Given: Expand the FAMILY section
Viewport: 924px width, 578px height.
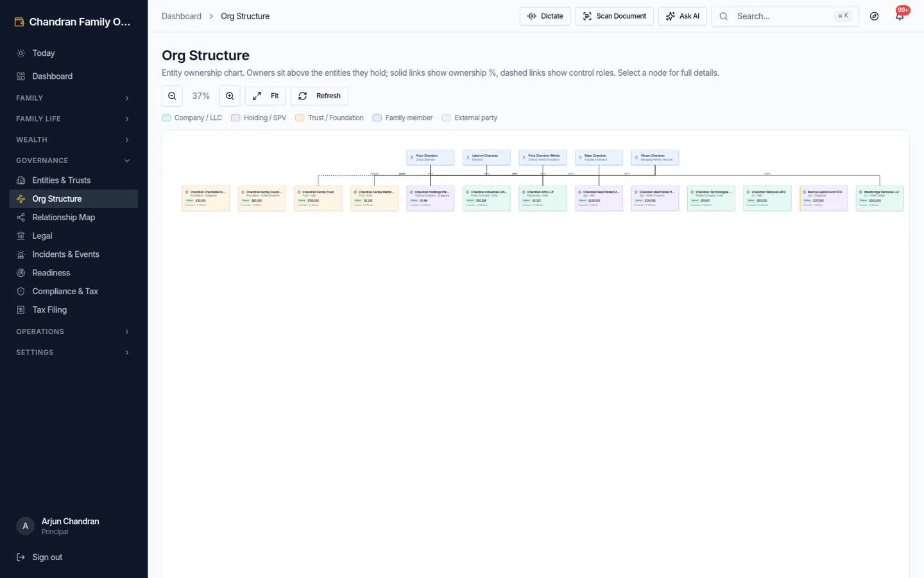Looking at the screenshot, I should 74,98.
